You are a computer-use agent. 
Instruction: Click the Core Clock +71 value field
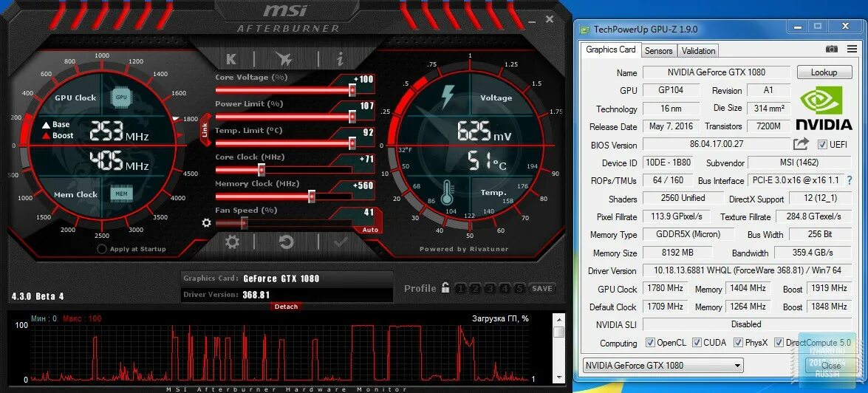tap(363, 160)
